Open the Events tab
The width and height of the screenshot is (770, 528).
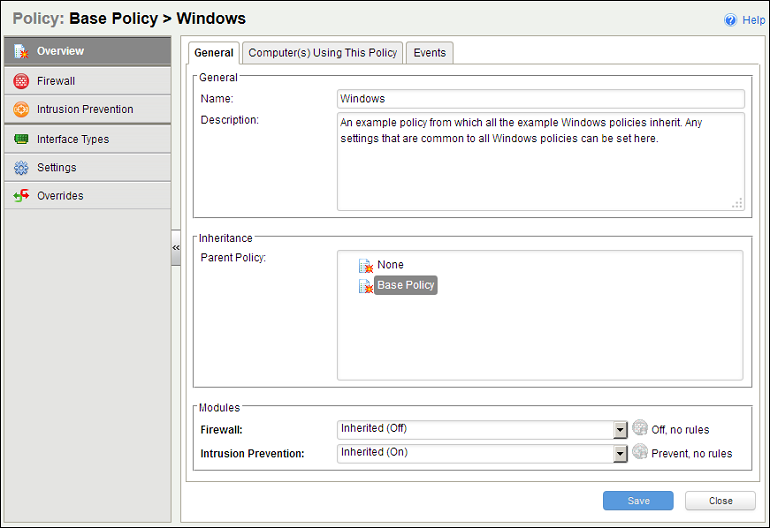(430, 53)
